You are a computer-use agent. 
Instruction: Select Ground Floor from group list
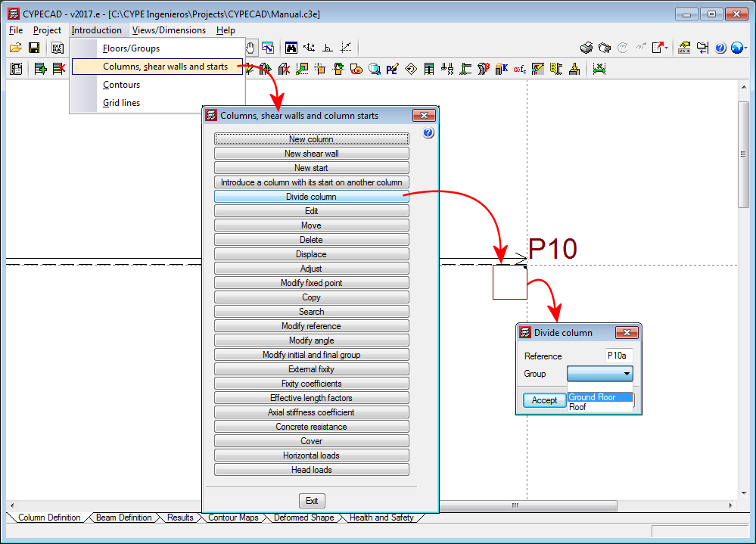[599, 397]
